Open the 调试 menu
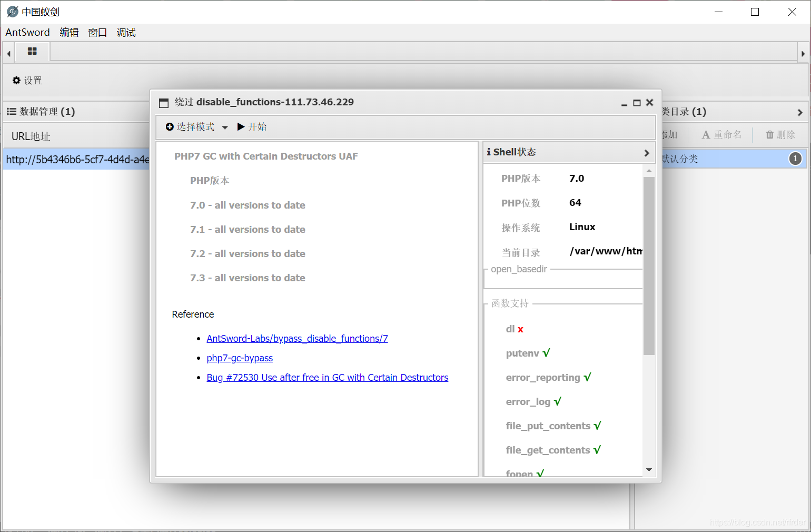The width and height of the screenshot is (811, 532). tap(126, 33)
